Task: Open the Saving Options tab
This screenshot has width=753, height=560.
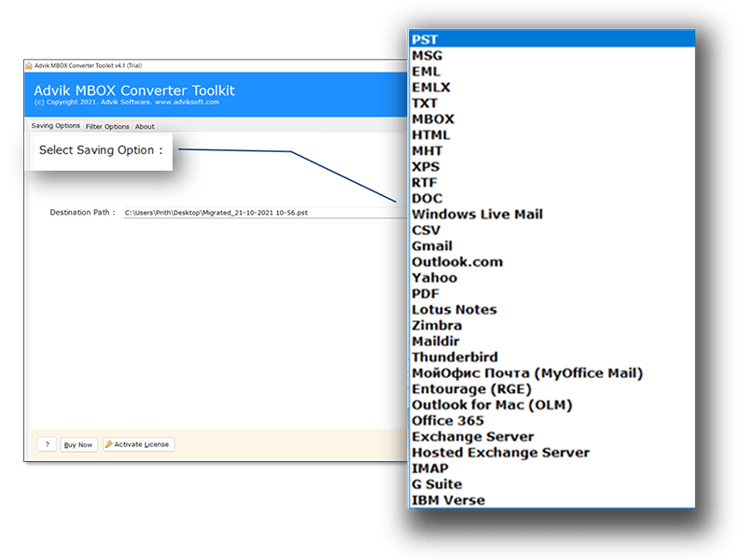Action: coord(56,126)
